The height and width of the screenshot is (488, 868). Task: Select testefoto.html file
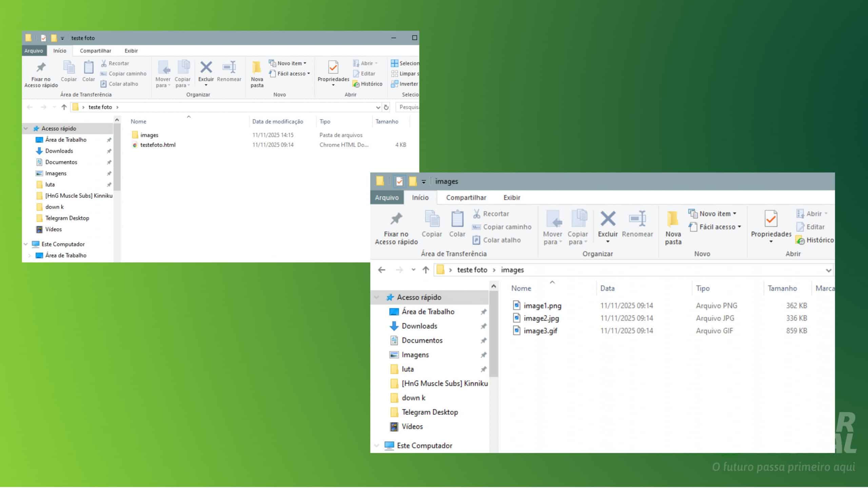point(158,145)
